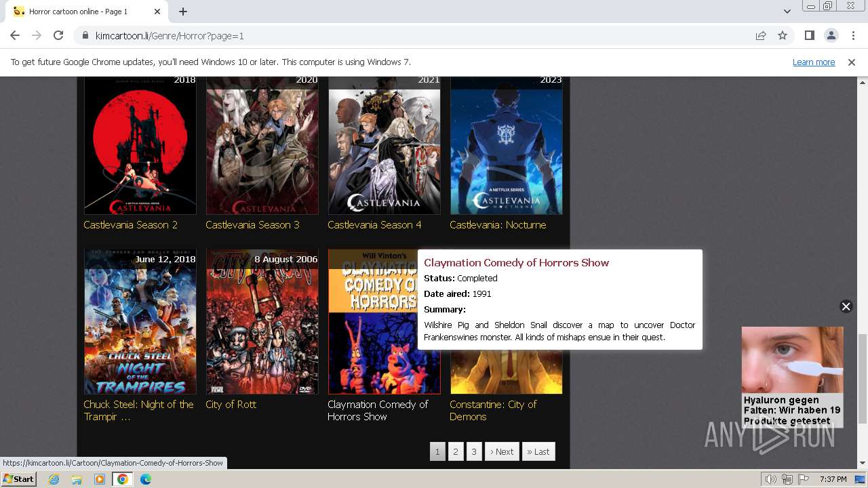Close the floating ad with the X
The width and height of the screenshot is (868, 488).
click(846, 306)
